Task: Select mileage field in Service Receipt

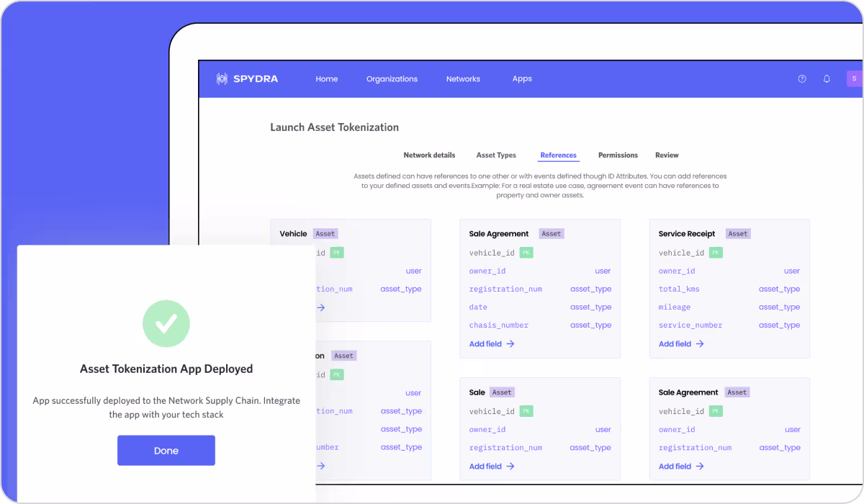Action: [x=675, y=307]
